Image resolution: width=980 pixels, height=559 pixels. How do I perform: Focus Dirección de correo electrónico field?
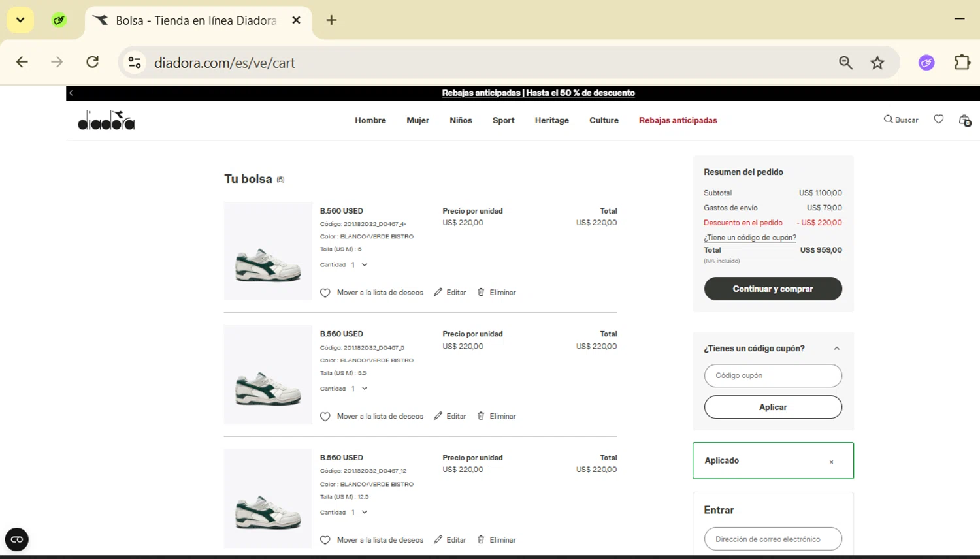[773, 539]
